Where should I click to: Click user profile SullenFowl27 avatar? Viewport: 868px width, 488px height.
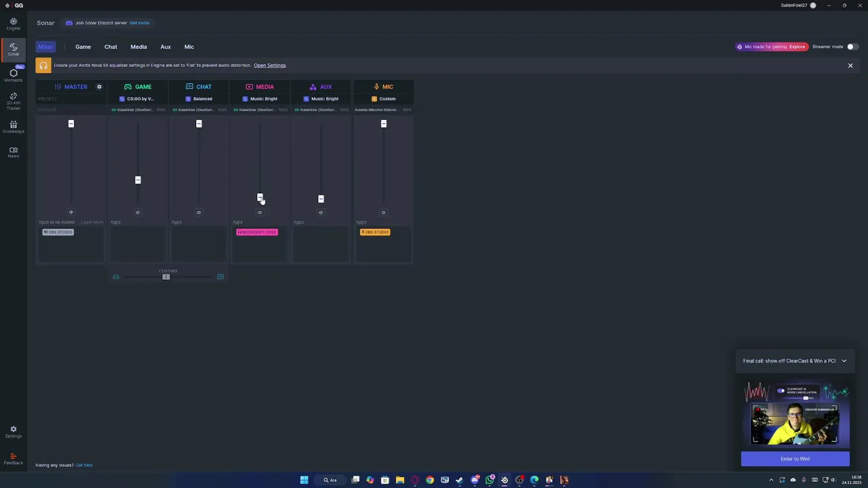click(813, 5)
